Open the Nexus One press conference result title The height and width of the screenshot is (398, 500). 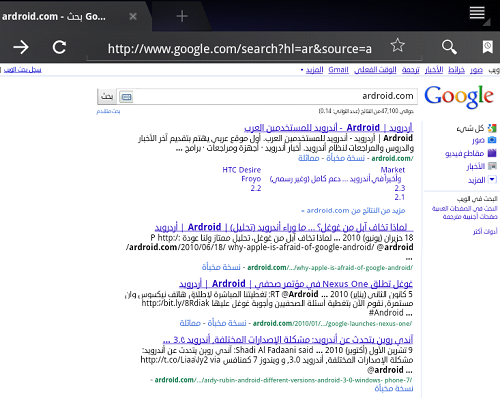tap(296, 284)
